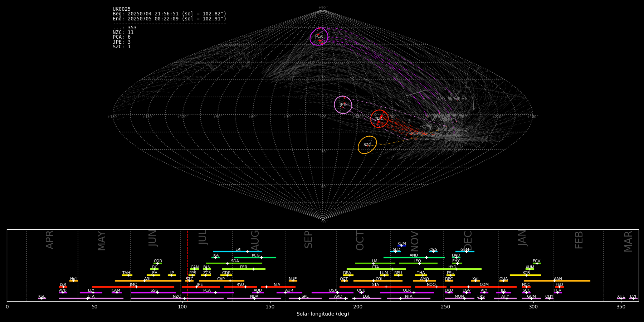Image resolution: width=644 pixels, height=322 pixels.
Task: Click the ORI shower bar in timeline
Action: pos(378,281)
